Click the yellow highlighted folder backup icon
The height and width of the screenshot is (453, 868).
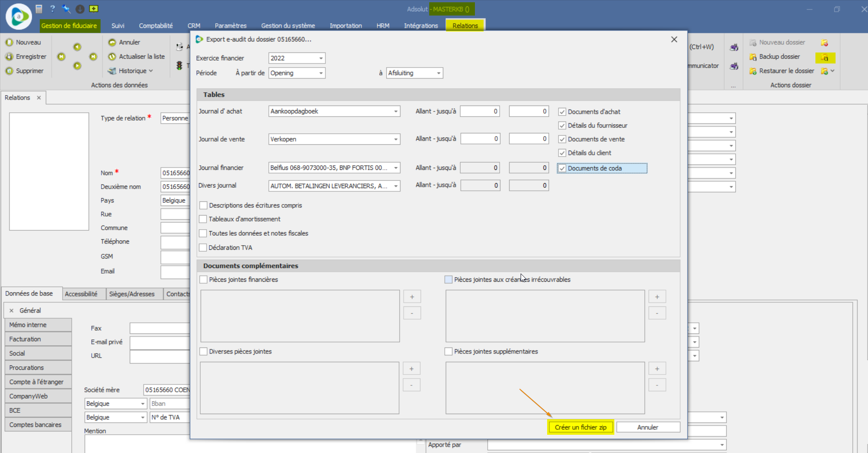click(x=825, y=58)
